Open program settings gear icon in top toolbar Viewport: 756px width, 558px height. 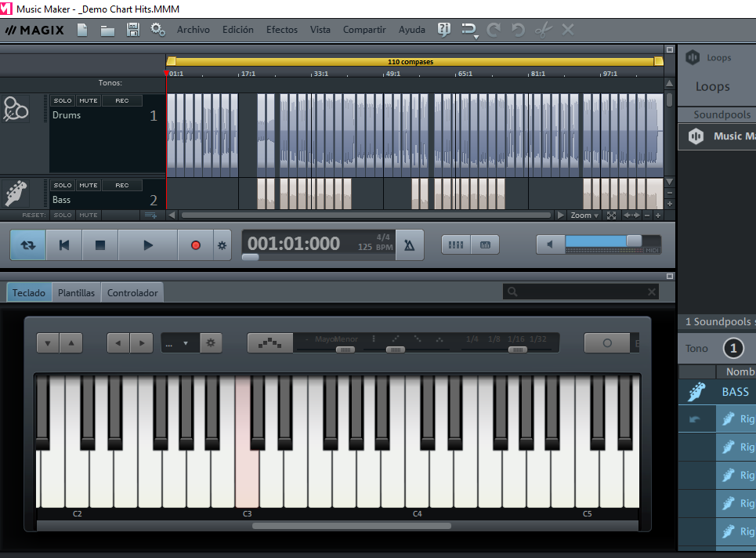[x=157, y=30]
